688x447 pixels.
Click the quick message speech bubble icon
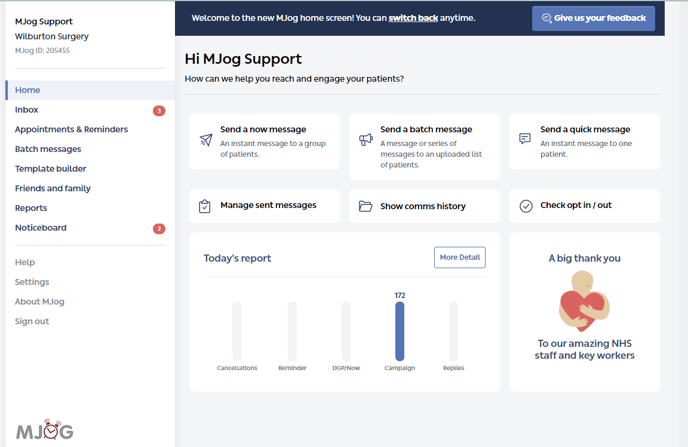click(x=525, y=139)
